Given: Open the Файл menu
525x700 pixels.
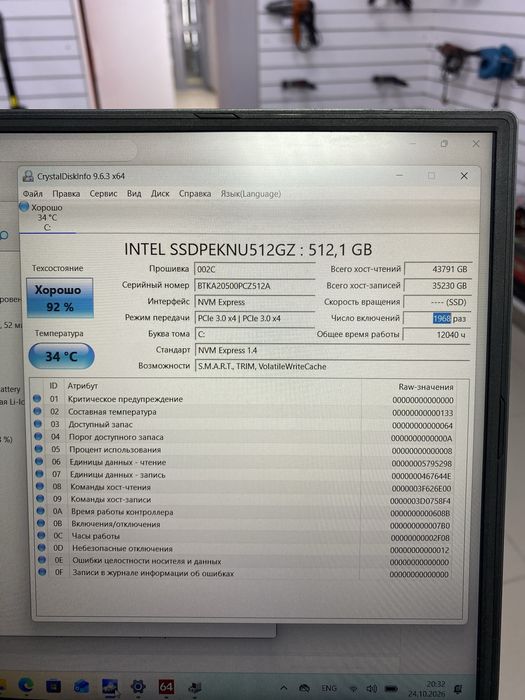Looking at the screenshot, I should 33,193.
